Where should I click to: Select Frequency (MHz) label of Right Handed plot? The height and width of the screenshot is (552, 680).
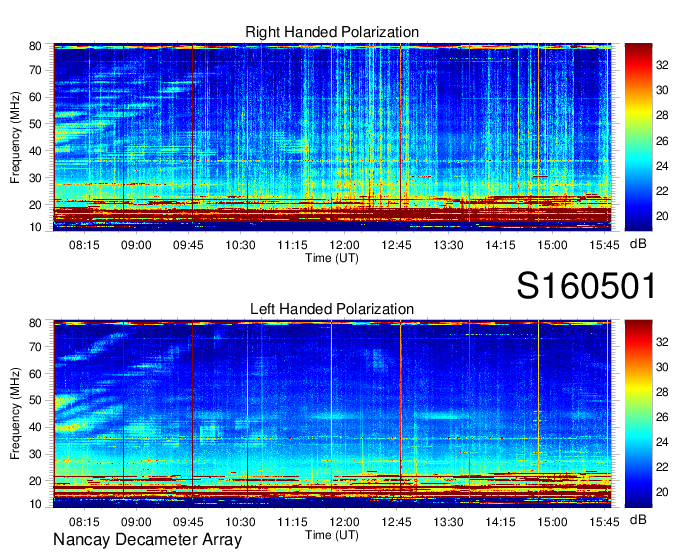tap(15, 137)
